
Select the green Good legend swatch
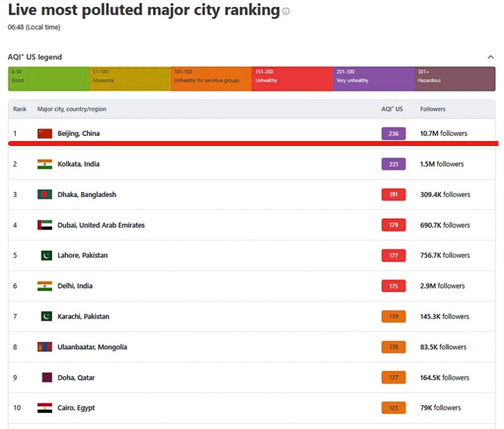[x=48, y=79]
